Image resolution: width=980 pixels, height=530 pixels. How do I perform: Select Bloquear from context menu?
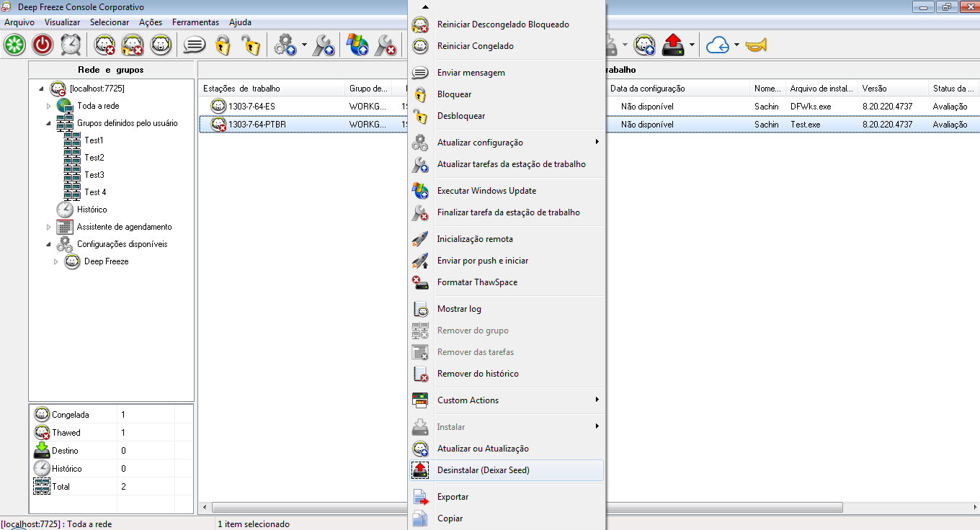[507, 94]
